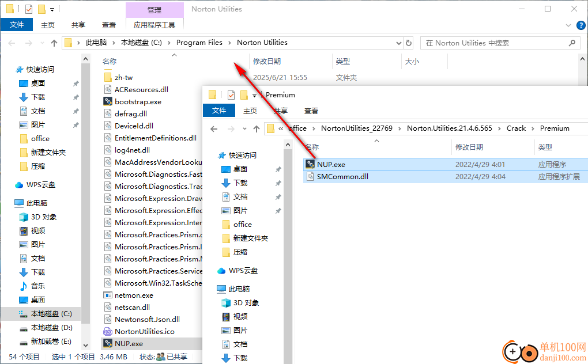This screenshot has height=364, width=588.
Task: Select NortonUtilities_22769 breadcrumb in Premium window
Action: click(x=357, y=128)
